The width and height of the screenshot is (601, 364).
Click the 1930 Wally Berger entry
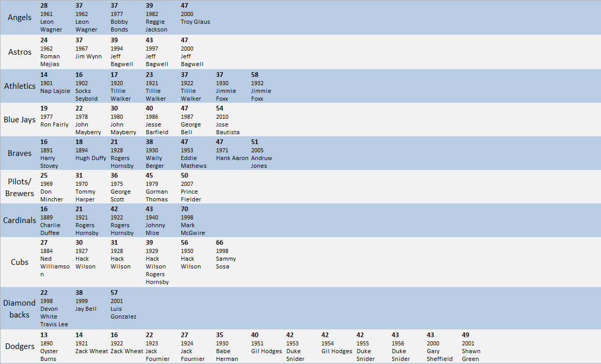tap(155, 154)
